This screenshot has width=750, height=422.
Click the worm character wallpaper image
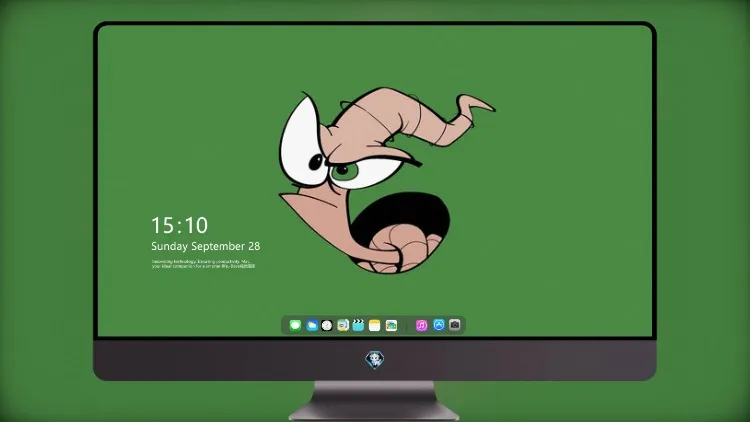(x=385, y=181)
